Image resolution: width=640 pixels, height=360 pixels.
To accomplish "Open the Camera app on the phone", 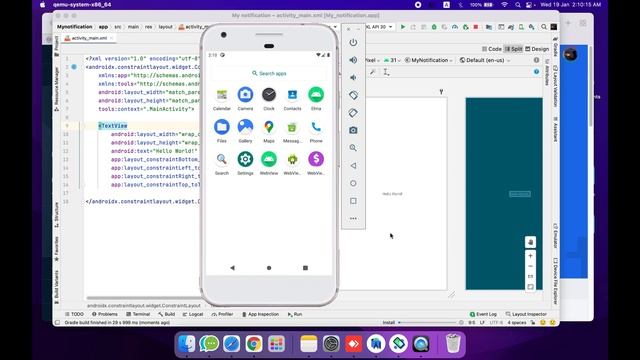I will (245, 99).
